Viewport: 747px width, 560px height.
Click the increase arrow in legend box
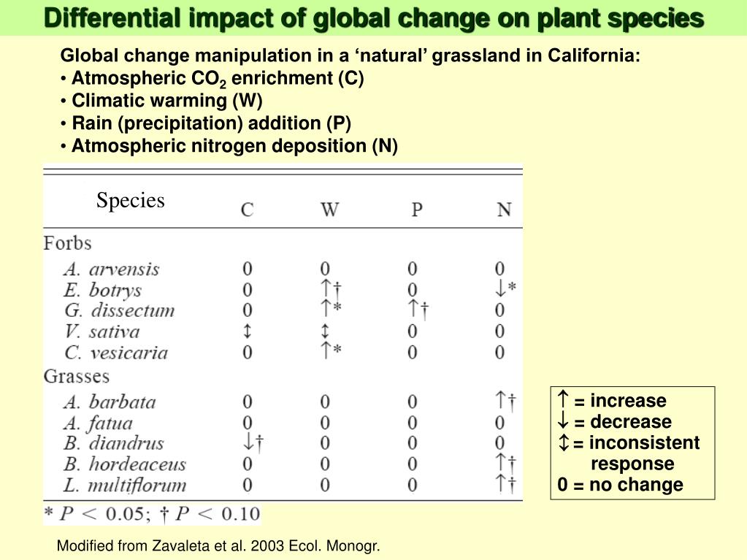(x=563, y=399)
